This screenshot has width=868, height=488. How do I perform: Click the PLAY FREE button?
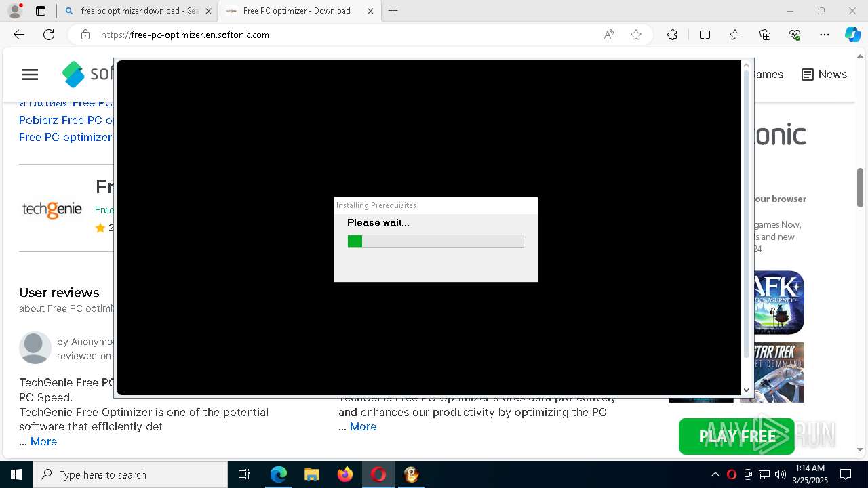pos(736,436)
